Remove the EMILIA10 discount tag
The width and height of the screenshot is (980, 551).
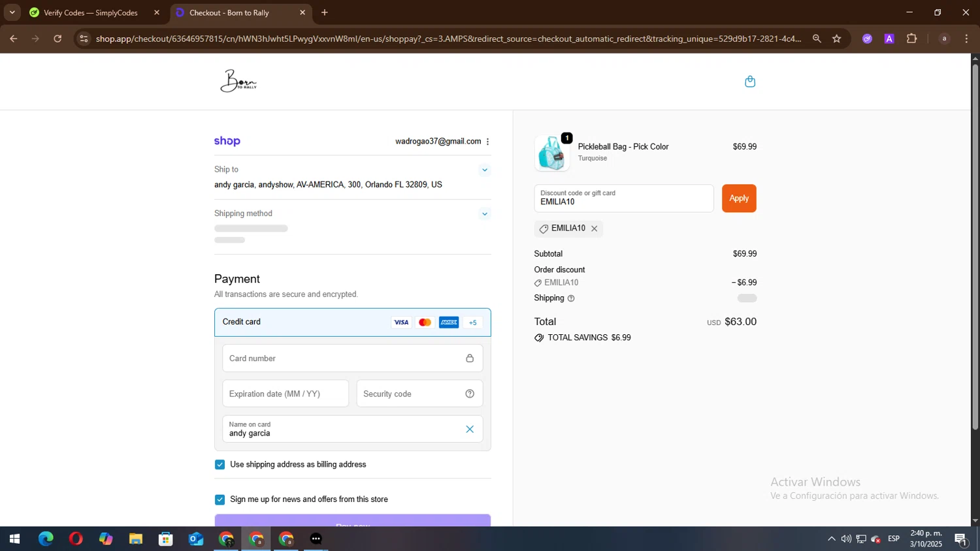(594, 228)
